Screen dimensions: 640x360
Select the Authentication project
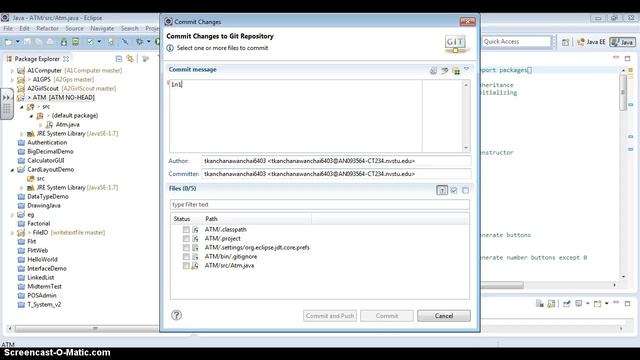point(47,142)
